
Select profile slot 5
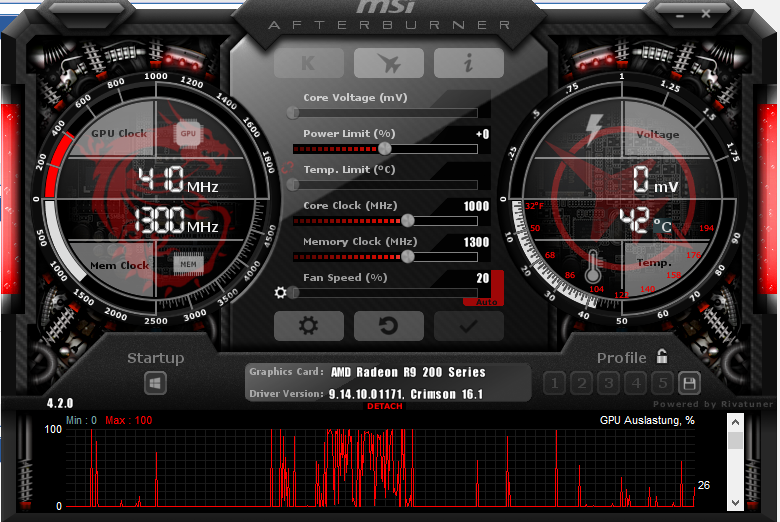pos(663,383)
